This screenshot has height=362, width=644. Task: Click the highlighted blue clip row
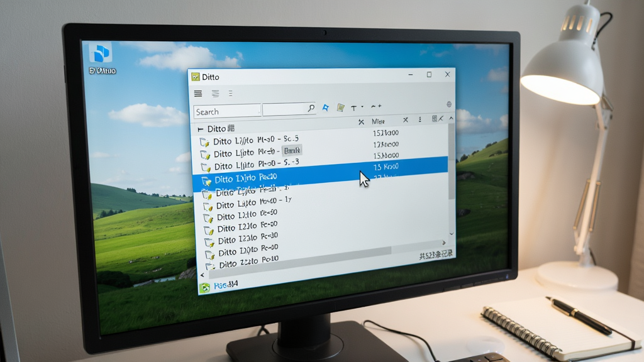(x=320, y=175)
